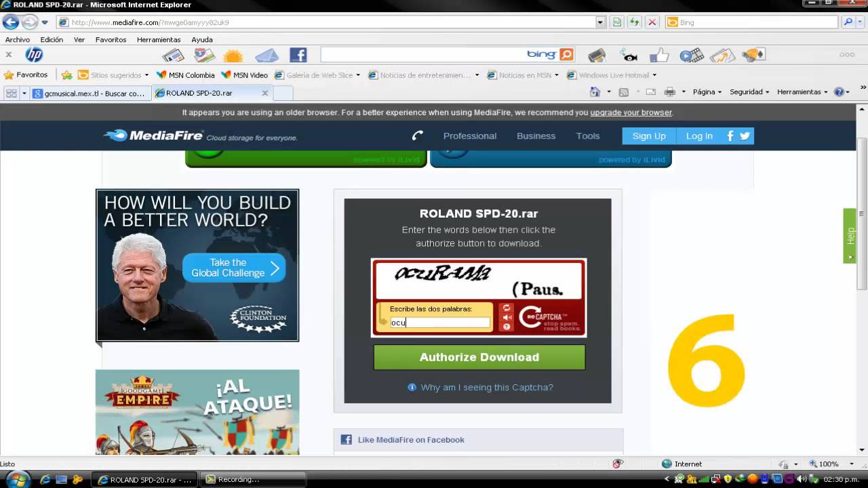The image size is (868, 488).
Task: Open the Ver menu
Action: click(x=79, y=40)
